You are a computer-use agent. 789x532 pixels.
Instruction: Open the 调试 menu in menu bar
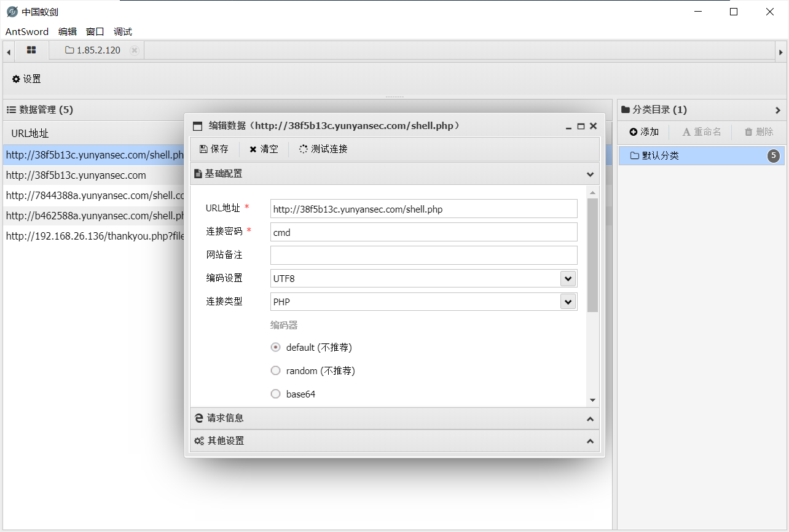[123, 32]
